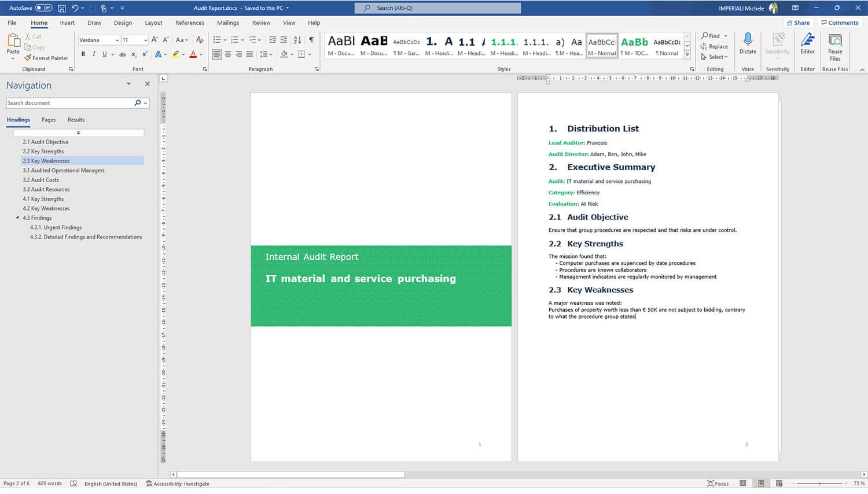This screenshot has width=868, height=494.
Task: Toggle left paragraph alignment
Action: 217,54
